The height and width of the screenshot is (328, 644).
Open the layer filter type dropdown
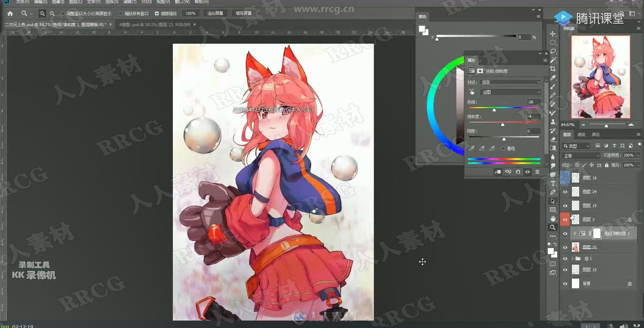[x=576, y=146]
